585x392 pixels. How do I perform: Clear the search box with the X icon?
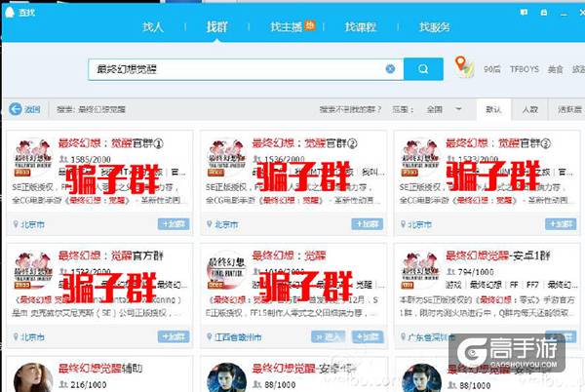pyautogui.click(x=391, y=69)
